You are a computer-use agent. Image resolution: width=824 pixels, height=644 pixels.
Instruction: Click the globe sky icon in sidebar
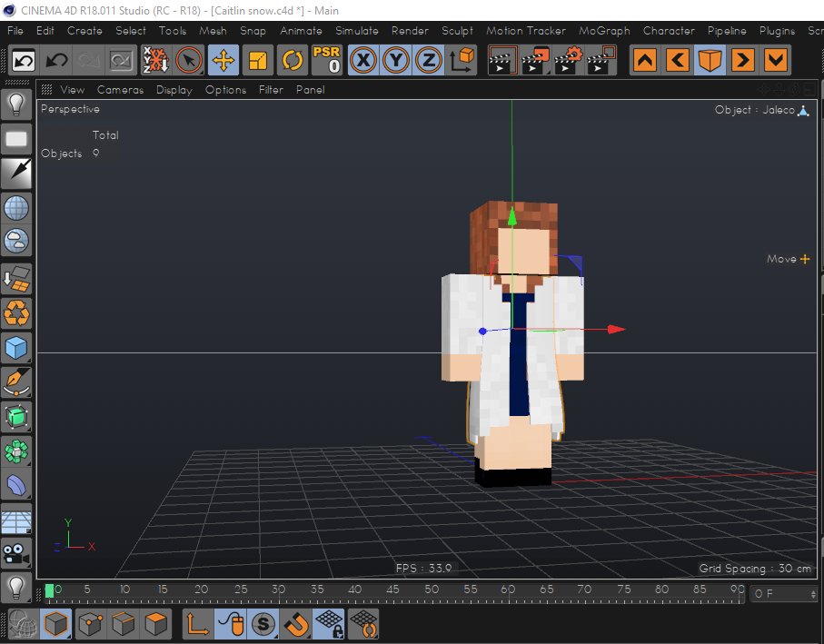(x=16, y=208)
